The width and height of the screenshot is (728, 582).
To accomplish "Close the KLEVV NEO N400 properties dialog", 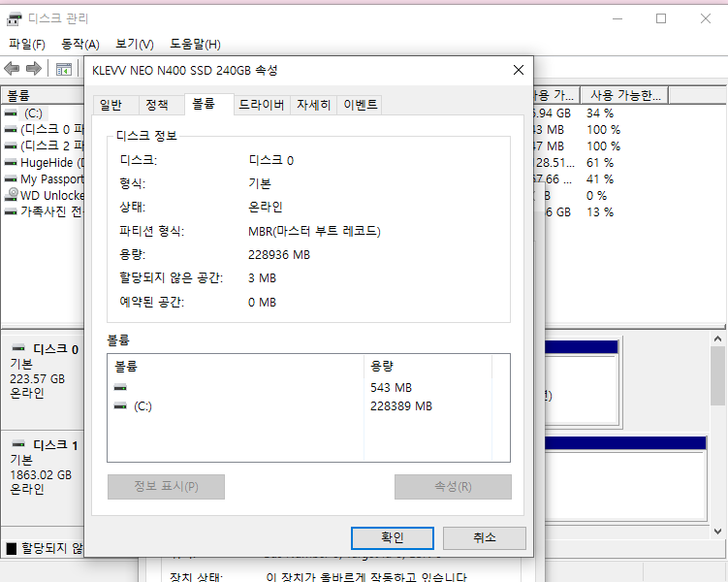I will 519,70.
